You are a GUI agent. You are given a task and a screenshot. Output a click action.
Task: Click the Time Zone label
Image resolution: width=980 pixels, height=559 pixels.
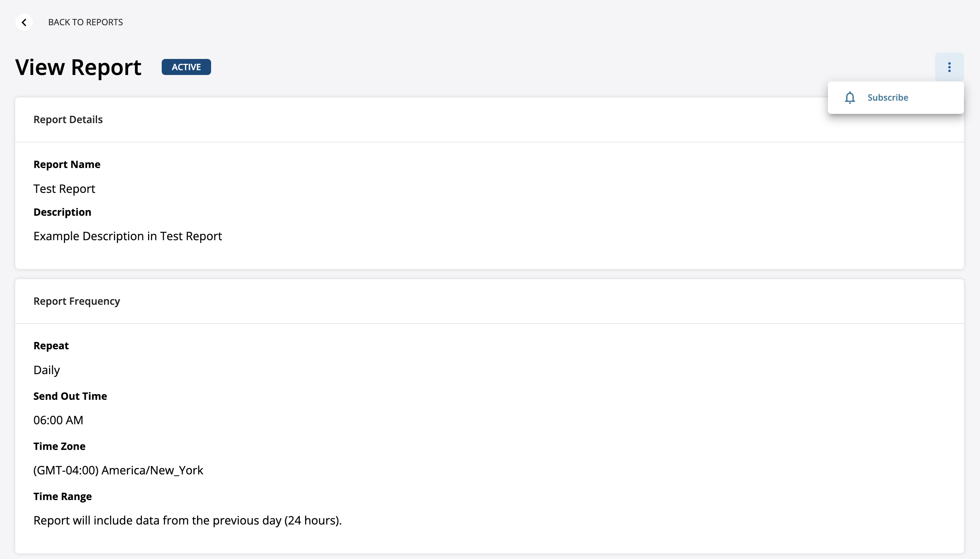click(x=59, y=446)
